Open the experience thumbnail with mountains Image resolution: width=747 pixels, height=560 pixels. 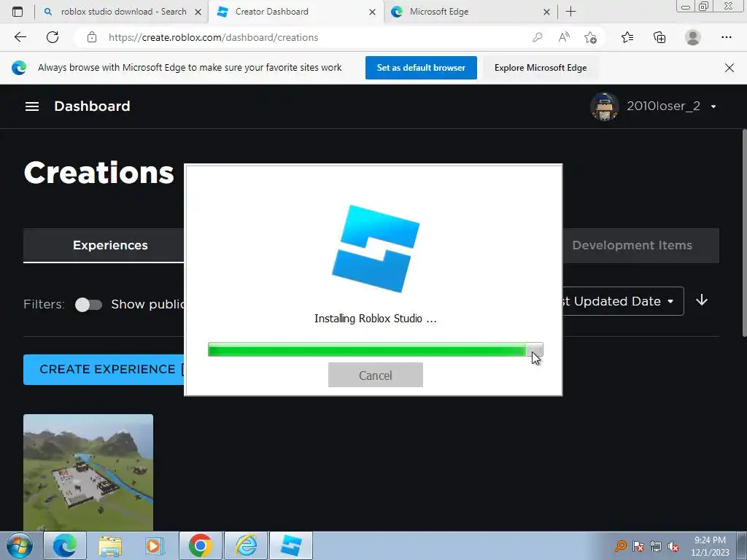pyautogui.click(x=88, y=472)
